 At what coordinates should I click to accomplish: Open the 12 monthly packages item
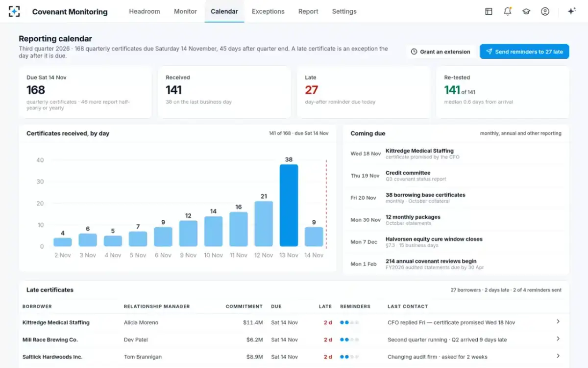click(456, 220)
